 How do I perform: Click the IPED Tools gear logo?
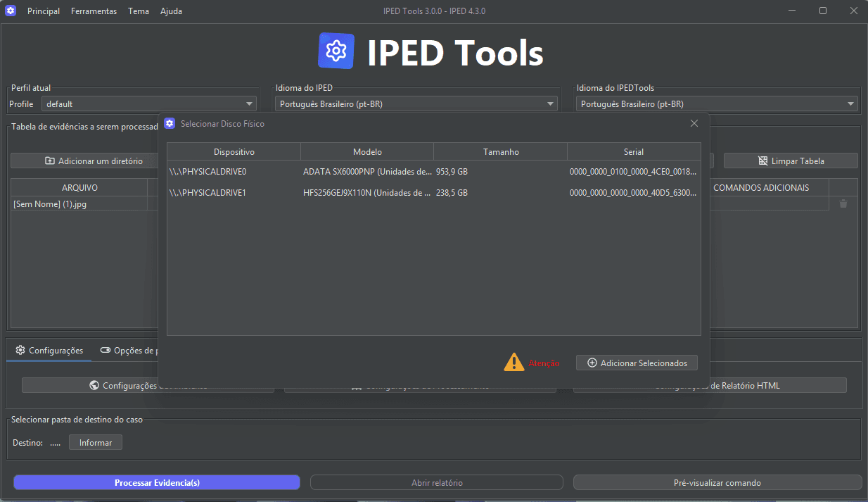(x=336, y=51)
